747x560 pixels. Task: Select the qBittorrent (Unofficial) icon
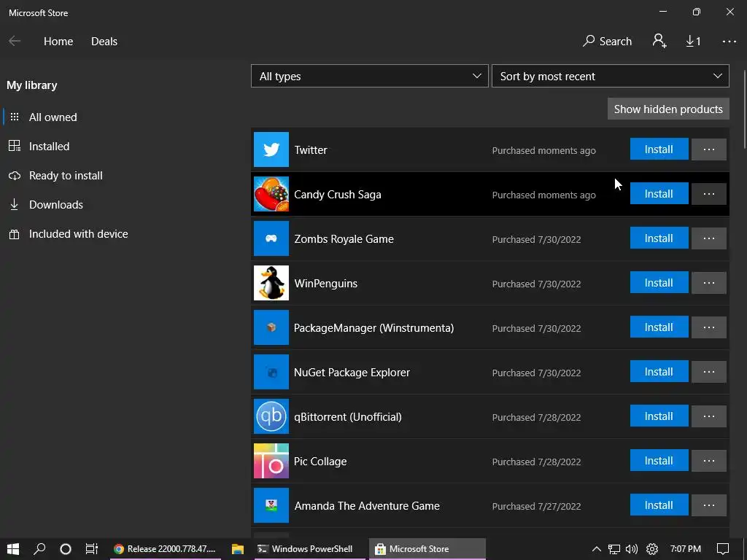click(271, 416)
